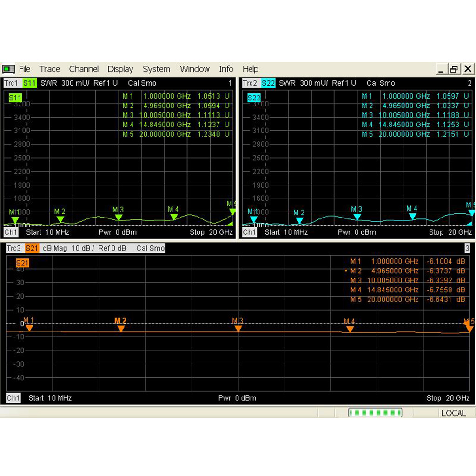Select marker M4 on the S21 trace
Screen dimensions: 476x476
pyautogui.click(x=350, y=329)
